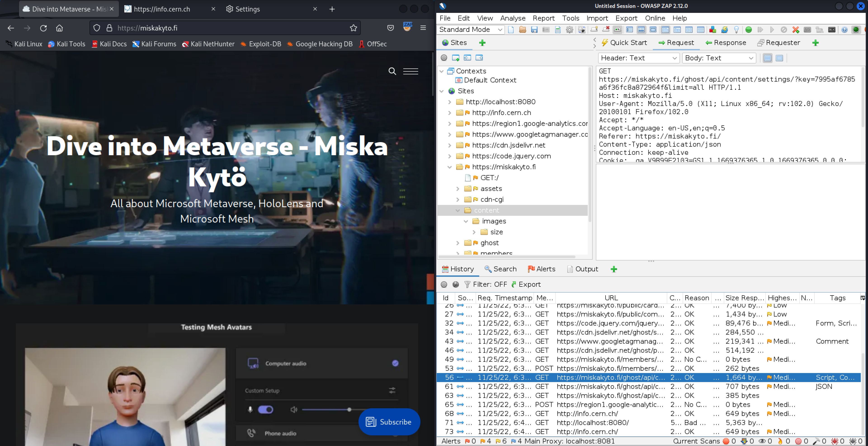Image resolution: width=868 pixels, height=446 pixels.
Task: Click the Show Hints lightbulb icon
Action: [736, 30]
